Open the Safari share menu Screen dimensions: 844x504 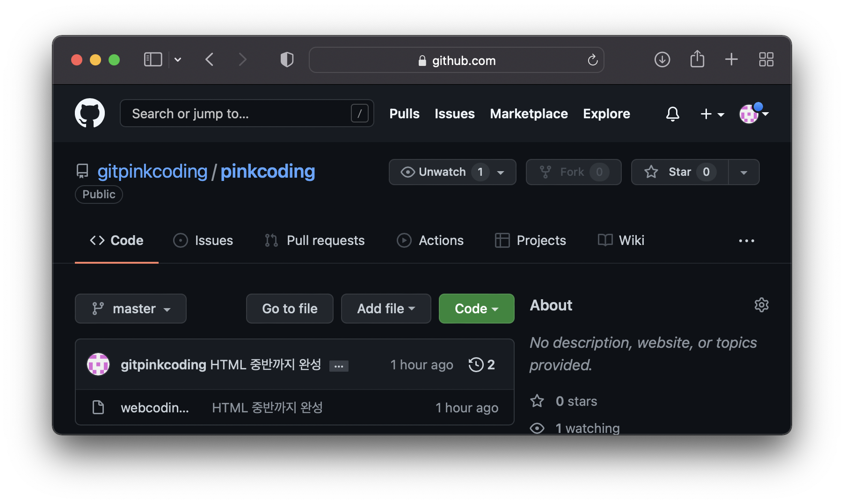pos(697,59)
